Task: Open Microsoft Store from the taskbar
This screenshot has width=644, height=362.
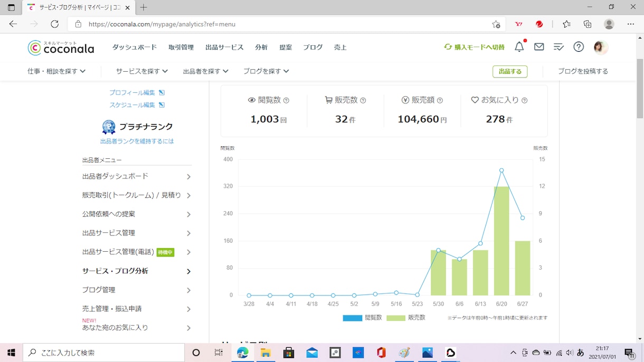Action: (x=289, y=353)
